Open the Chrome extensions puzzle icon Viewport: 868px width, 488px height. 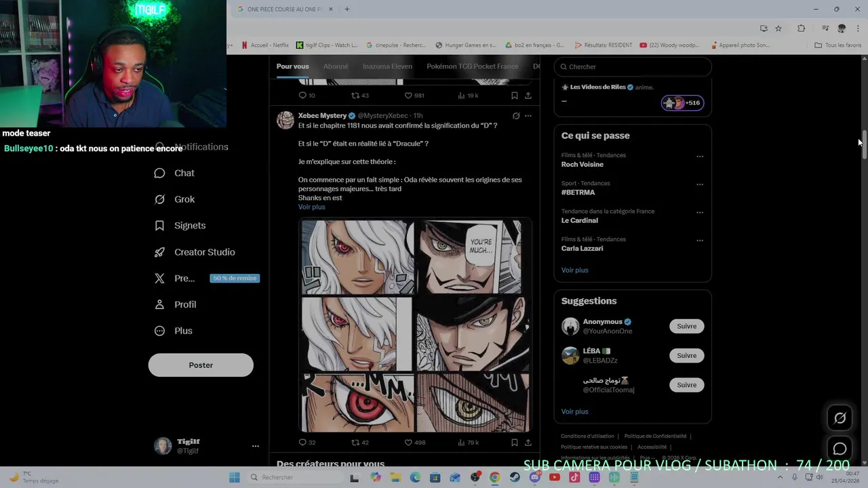point(801,28)
